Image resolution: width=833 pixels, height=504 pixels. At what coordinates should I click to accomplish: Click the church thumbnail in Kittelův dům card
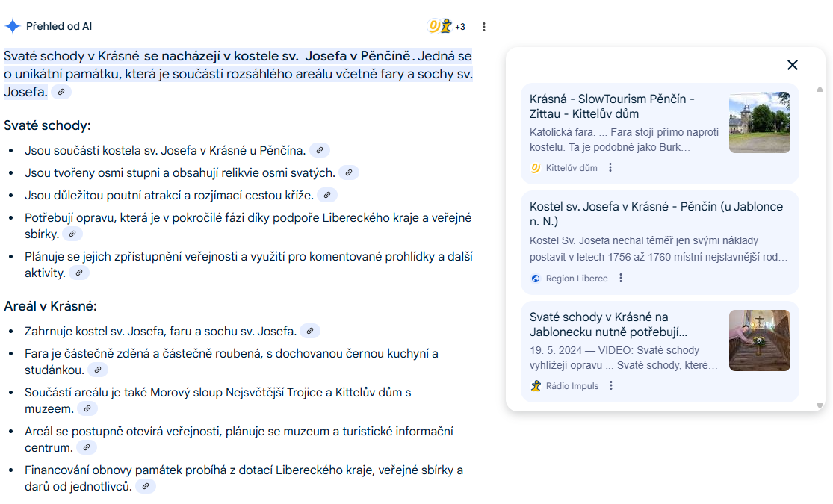tap(759, 122)
